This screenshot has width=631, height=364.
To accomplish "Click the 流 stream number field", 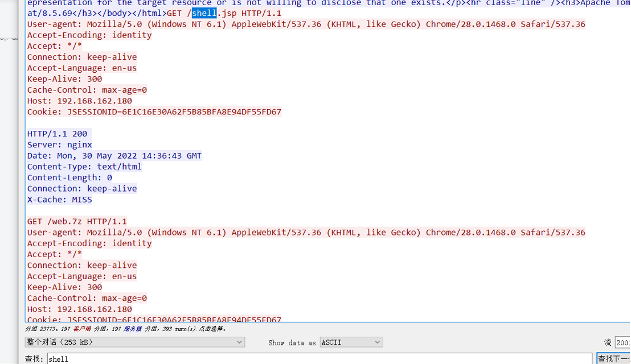I will coord(622,342).
